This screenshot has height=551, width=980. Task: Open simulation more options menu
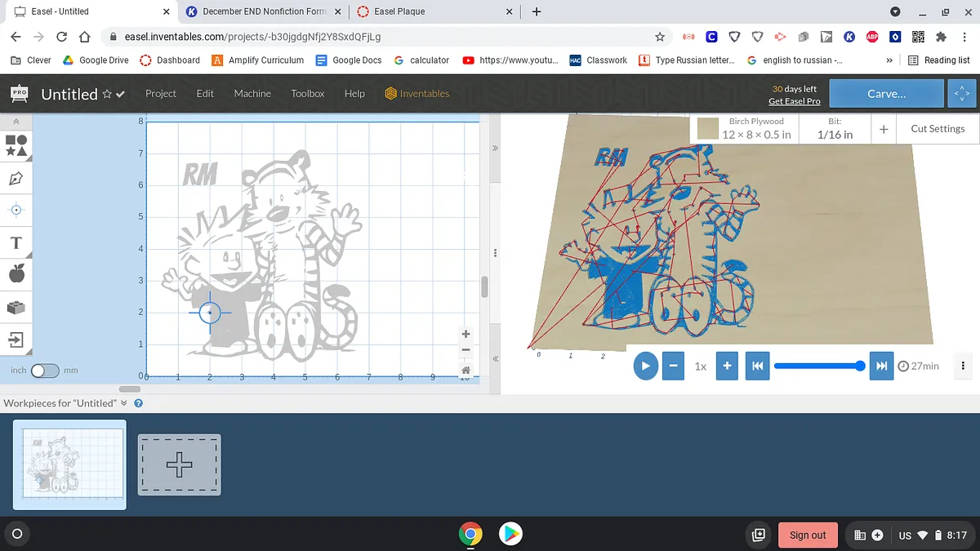pyautogui.click(x=964, y=366)
